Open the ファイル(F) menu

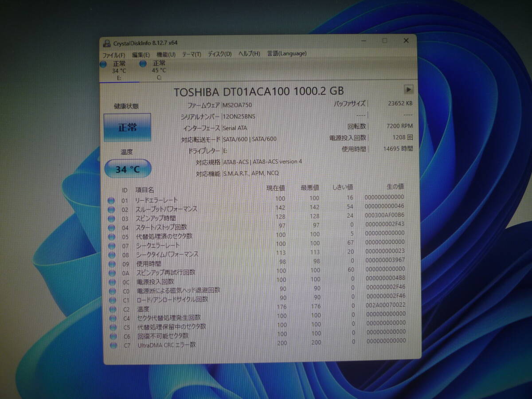click(x=114, y=55)
